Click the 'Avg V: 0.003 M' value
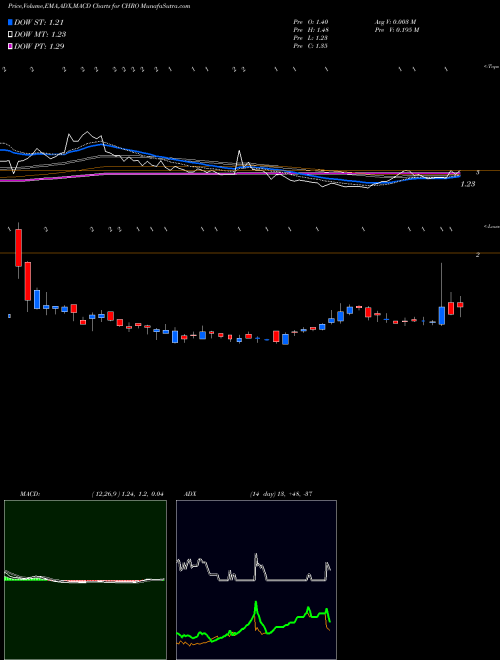Screen dimensions: 500x660 (x=395, y=22)
